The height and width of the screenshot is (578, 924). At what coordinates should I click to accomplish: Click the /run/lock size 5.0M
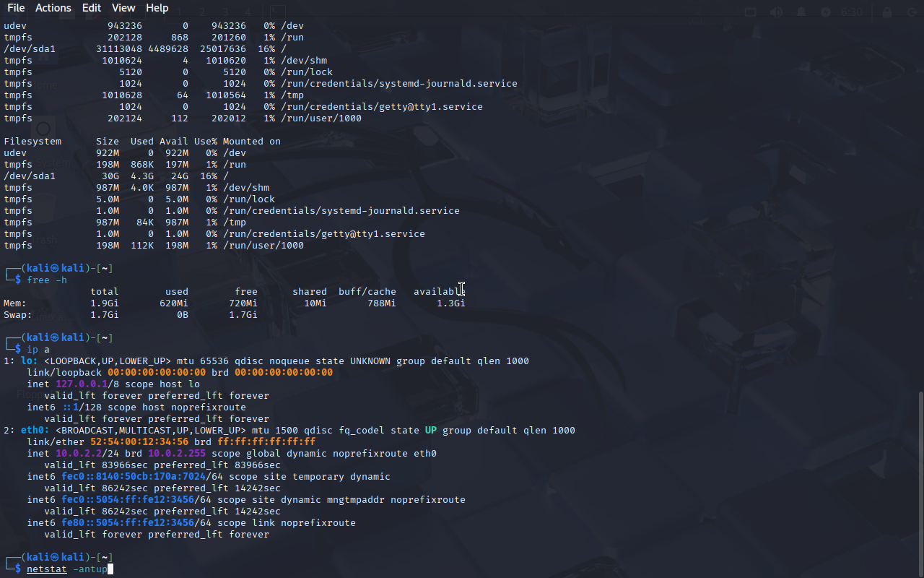click(x=108, y=199)
